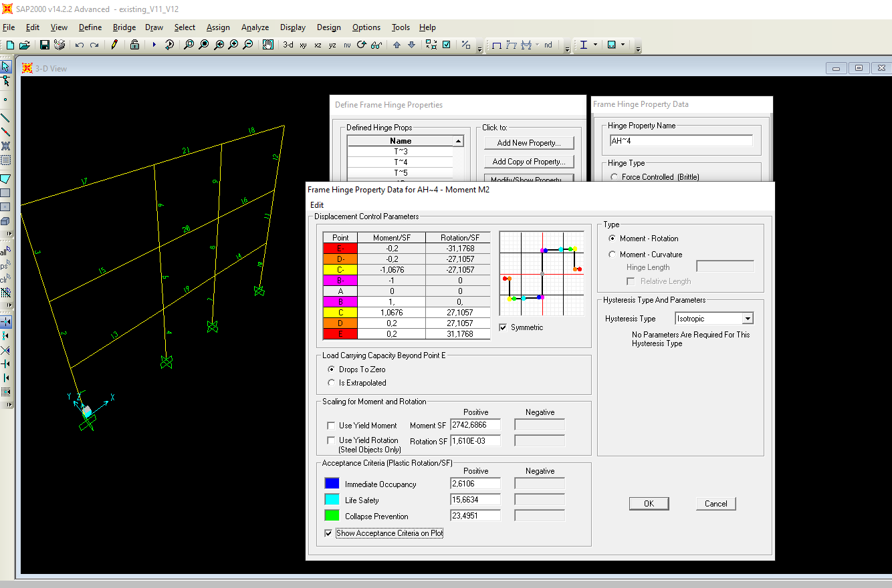This screenshot has width=892, height=588.
Task: Click the Show Undeformed Shape frame icon
Action: (497, 45)
